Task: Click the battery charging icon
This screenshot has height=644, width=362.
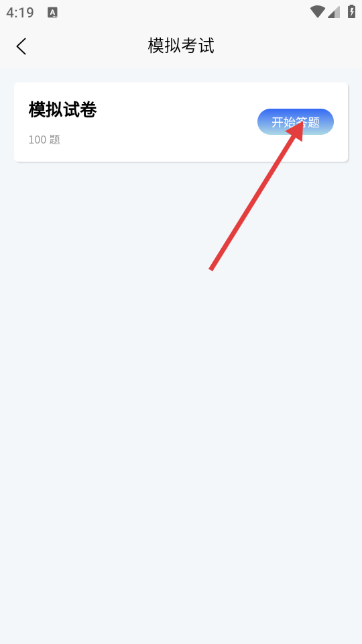Action: click(352, 11)
